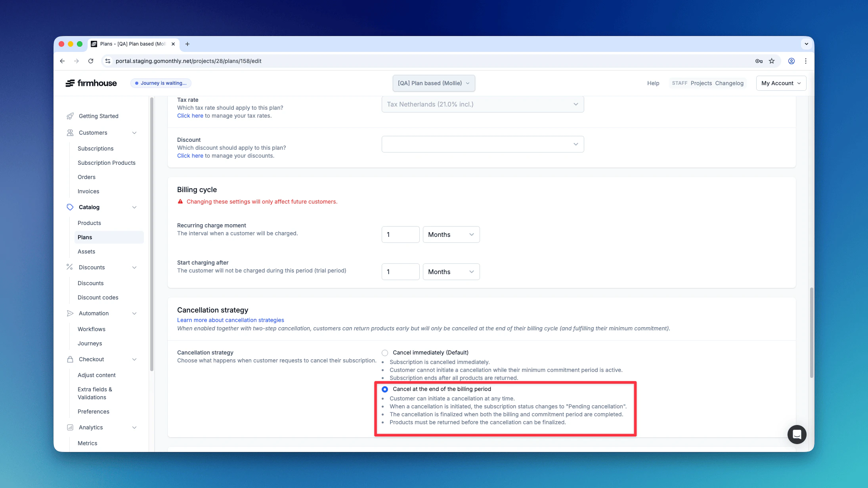This screenshot has height=488, width=868.
Task: Click the Automation paper plane icon
Action: pyautogui.click(x=70, y=313)
